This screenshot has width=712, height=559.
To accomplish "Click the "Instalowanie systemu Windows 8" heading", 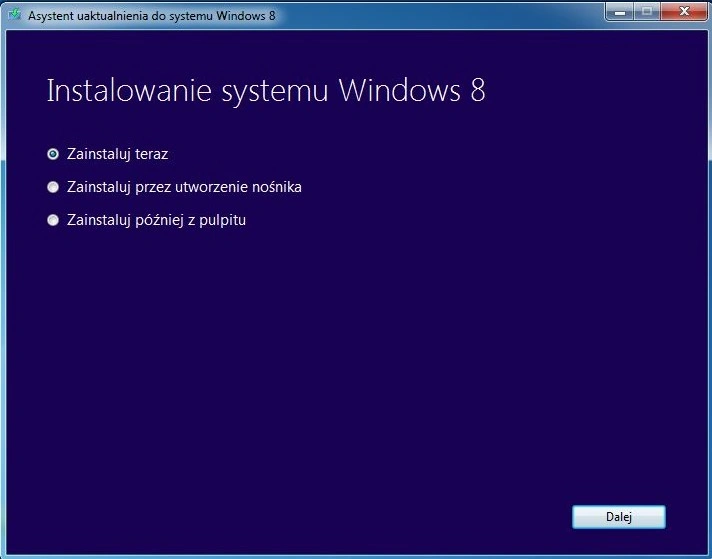I will [266, 91].
